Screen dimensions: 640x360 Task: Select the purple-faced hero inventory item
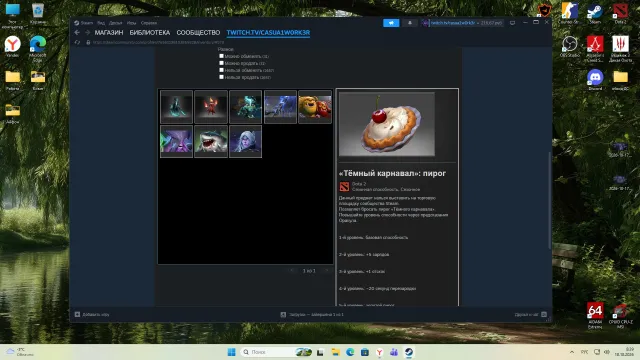pos(176,141)
